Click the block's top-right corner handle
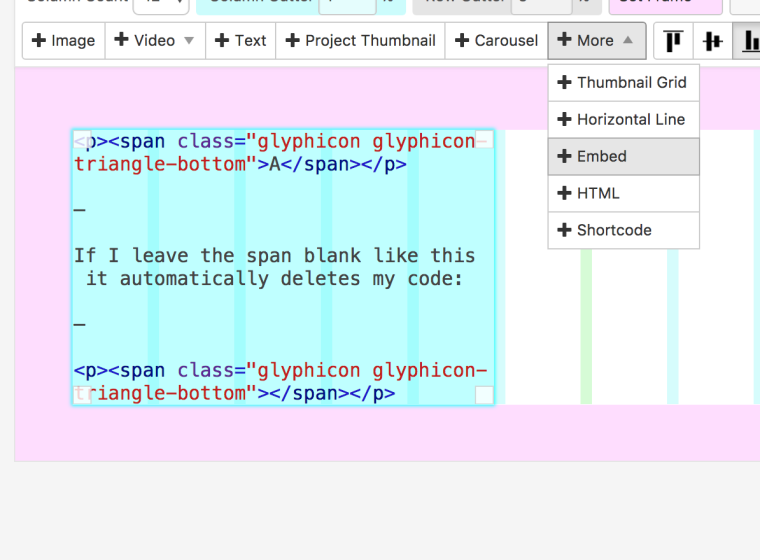Viewport: 760px width, 560px height. tap(484, 141)
